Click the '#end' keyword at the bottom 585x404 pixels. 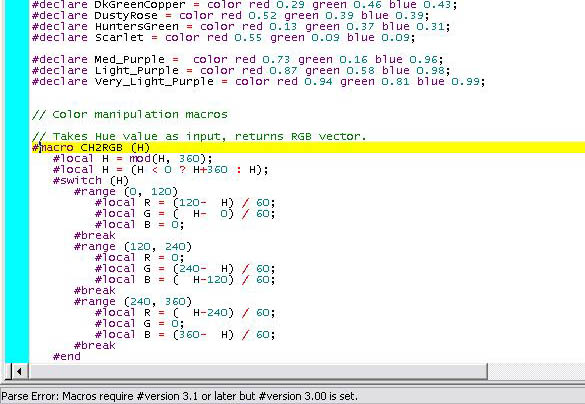(x=67, y=356)
